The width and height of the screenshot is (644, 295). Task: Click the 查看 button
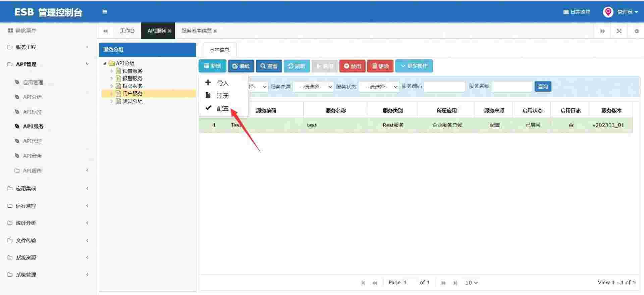[x=269, y=66]
